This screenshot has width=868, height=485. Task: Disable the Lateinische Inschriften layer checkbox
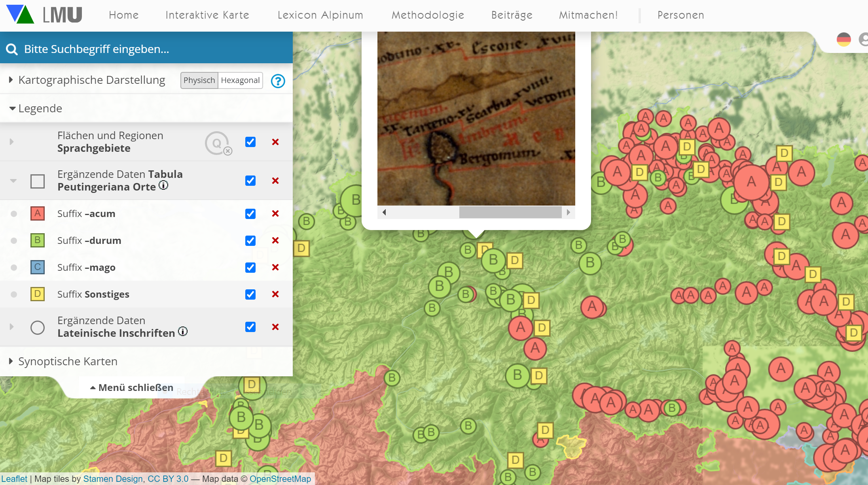click(x=250, y=327)
